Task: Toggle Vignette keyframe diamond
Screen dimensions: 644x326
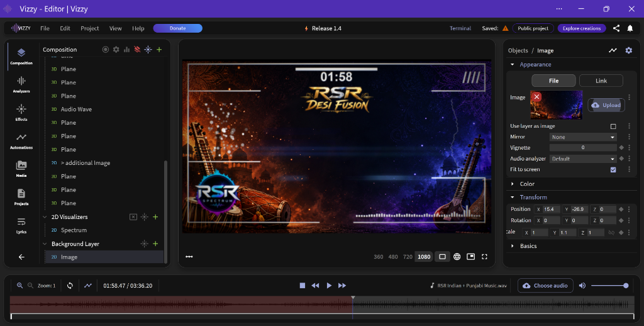Action: (621, 148)
